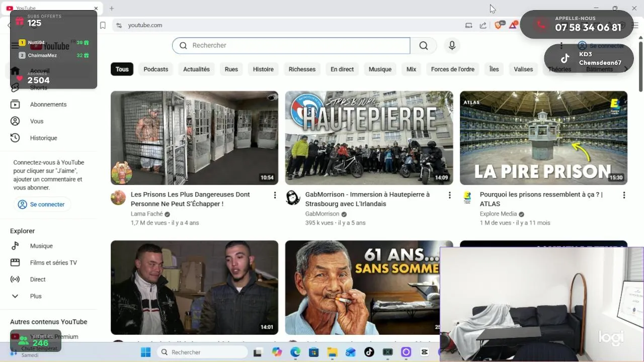Open Lama Faché channel name link
644x362 pixels.
coord(147,214)
